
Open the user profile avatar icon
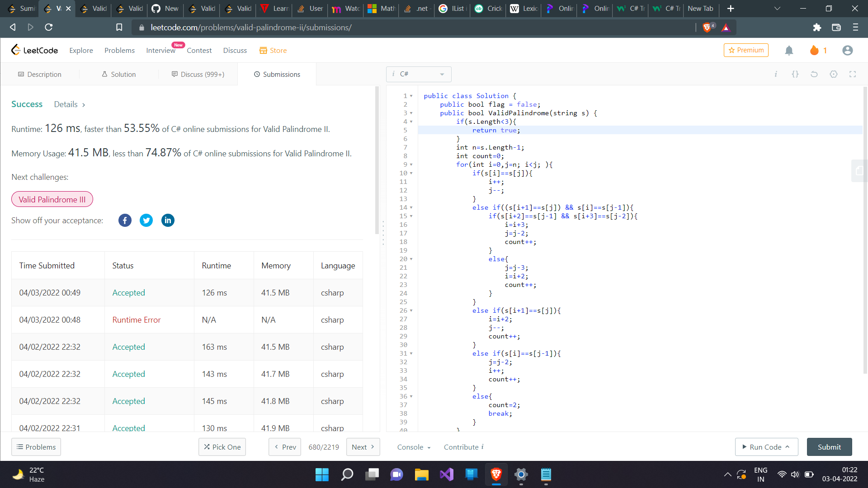click(x=848, y=51)
